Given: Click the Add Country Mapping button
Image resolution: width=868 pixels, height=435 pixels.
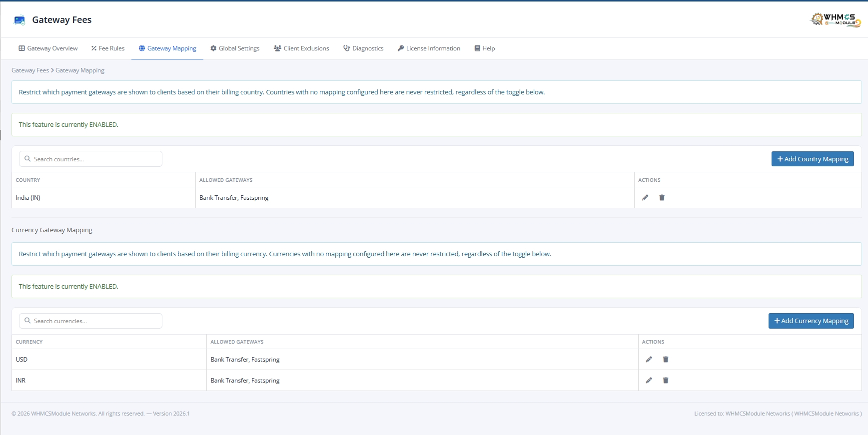Looking at the screenshot, I should tap(813, 159).
